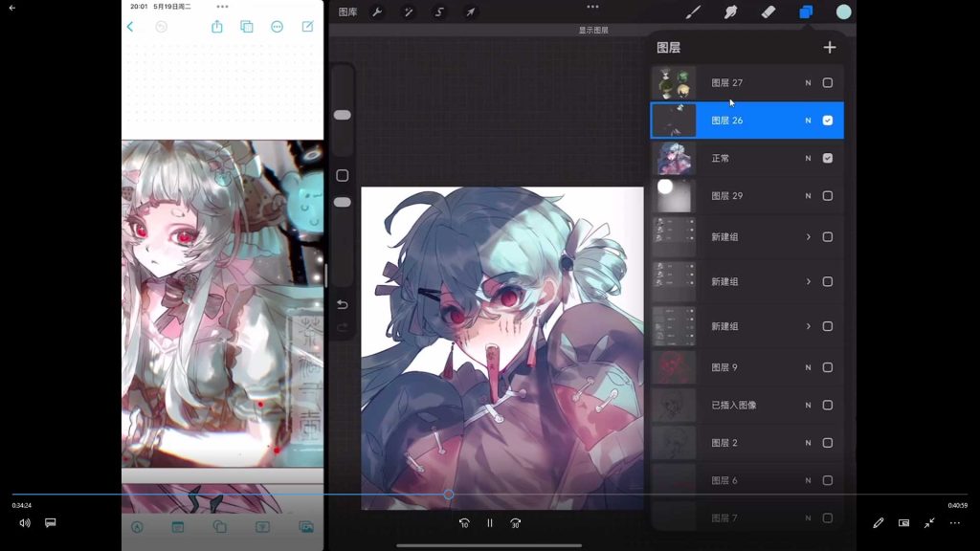Image resolution: width=980 pixels, height=551 pixels.
Task: Open the teal active color swatch
Action: 844,11
